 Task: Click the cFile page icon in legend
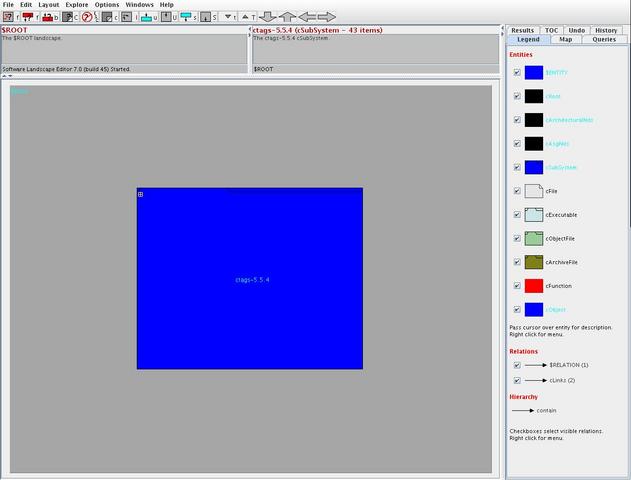coord(534,191)
